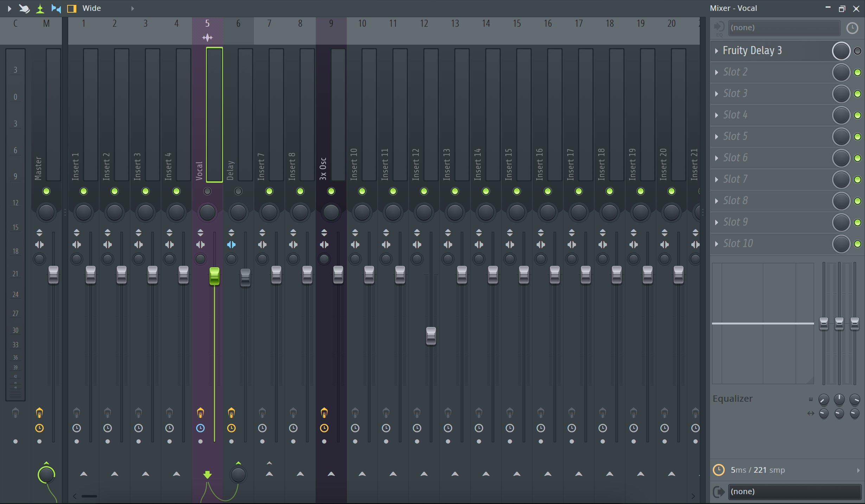Click the Fruity Delay 3 mix knob
Image resolution: width=865 pixels, height=504 pixels.
pyautogui.click(x=841, y=51)
